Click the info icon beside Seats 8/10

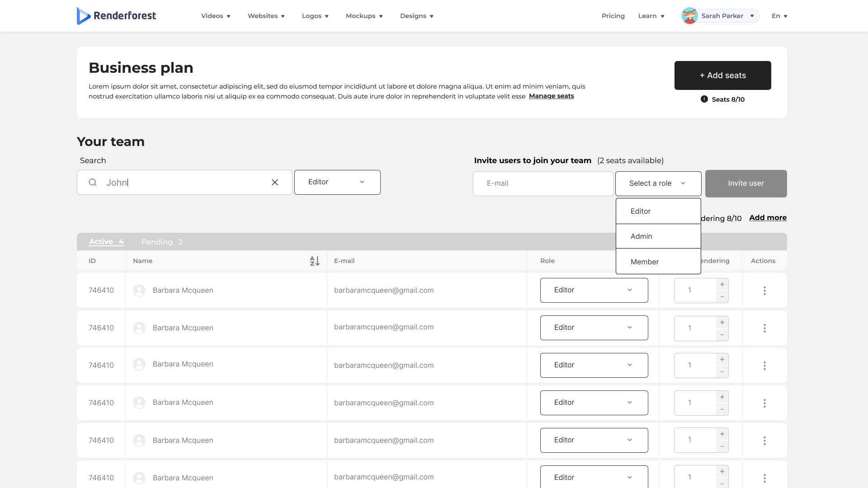coord(704,99)
